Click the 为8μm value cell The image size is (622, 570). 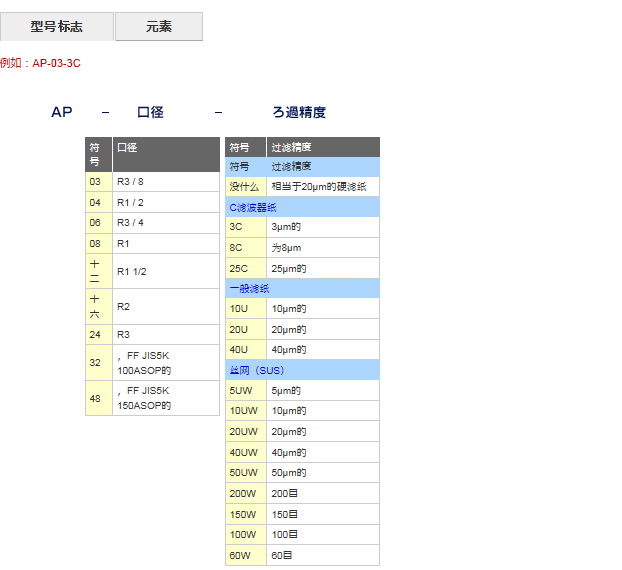pyautogui.click(x=323, y=248)
